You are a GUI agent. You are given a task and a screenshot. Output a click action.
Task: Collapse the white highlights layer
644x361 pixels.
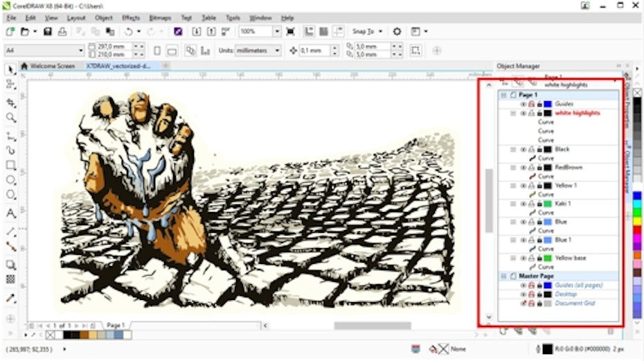point(513,113)
